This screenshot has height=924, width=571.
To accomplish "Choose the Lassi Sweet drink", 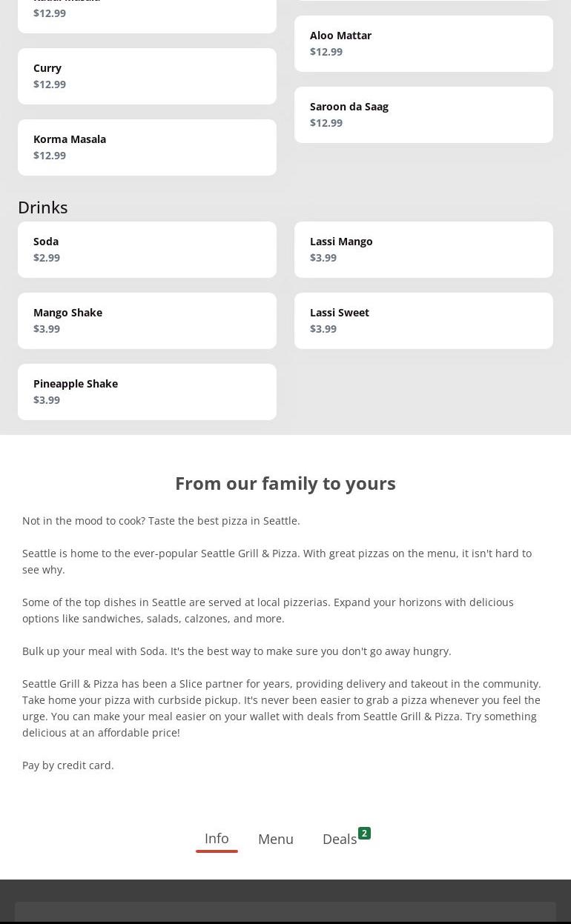I will pos(423,321).
